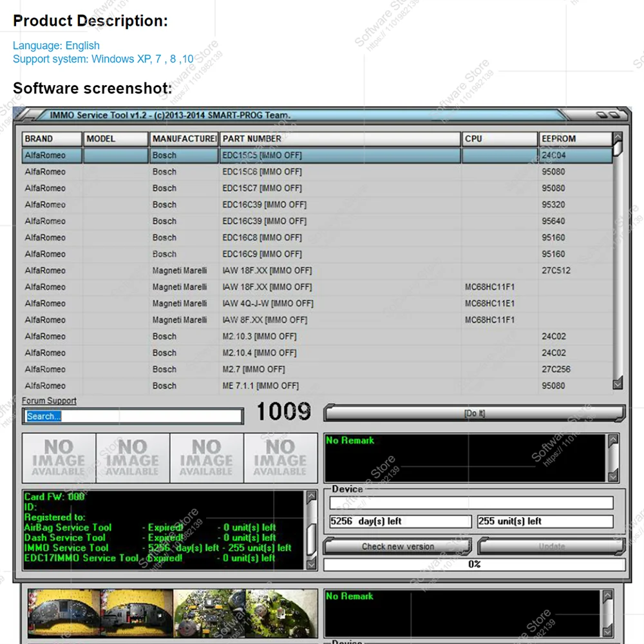Viewport: 644px width, 644px height.
Task: Click the table scrollbar down arrow
Action: click(x=618, y=384)
